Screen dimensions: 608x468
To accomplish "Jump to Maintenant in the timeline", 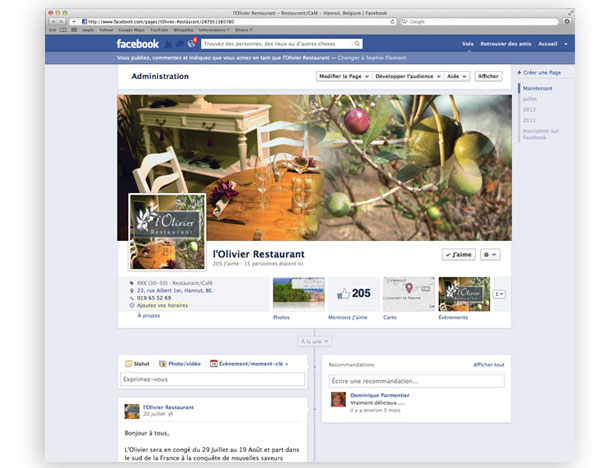I will pyautogui.click(x=537, y=88).
